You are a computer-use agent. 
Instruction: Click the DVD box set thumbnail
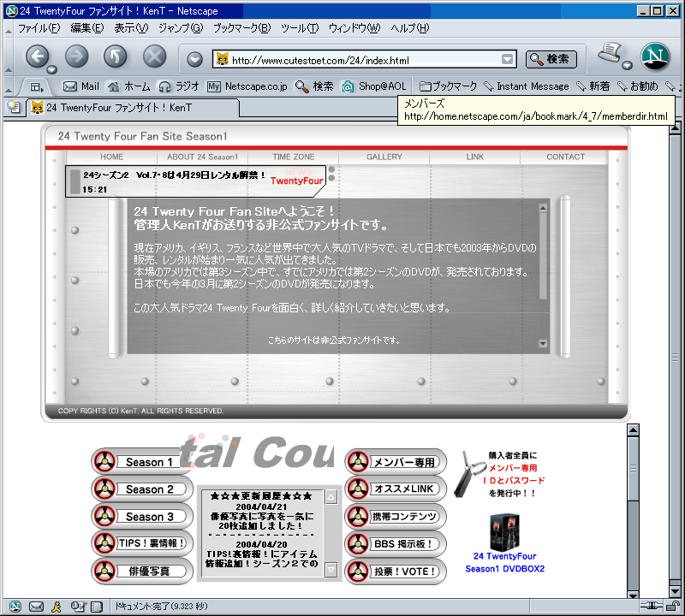pos(504,532)
